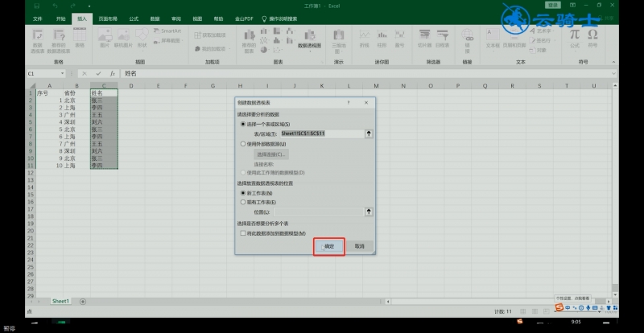Expand the formula bar chevron
The width and height of the screenshot is (644, 333).
tap(613, 73)
